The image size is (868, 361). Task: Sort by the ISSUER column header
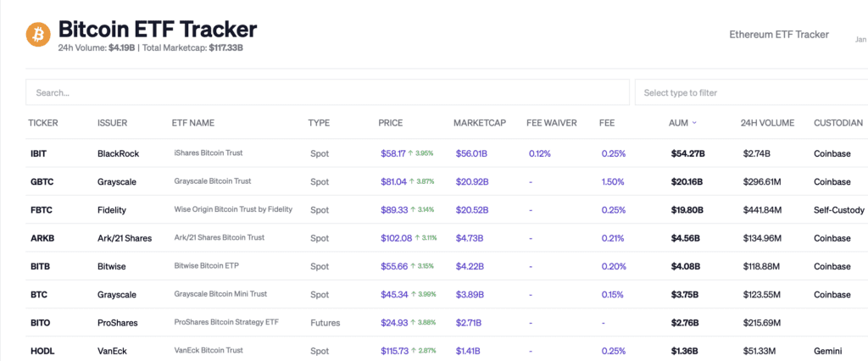(113, 123)
